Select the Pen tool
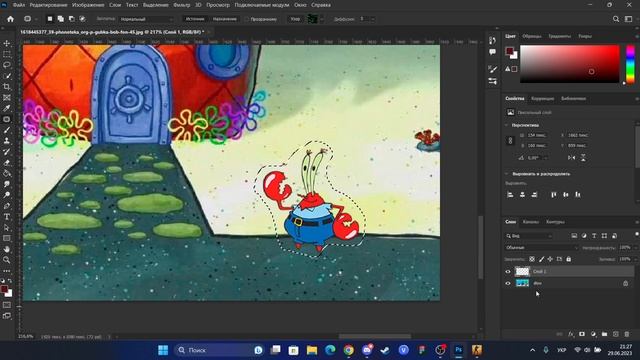Screen dimensions: 640x360 (x=7, y=206)
